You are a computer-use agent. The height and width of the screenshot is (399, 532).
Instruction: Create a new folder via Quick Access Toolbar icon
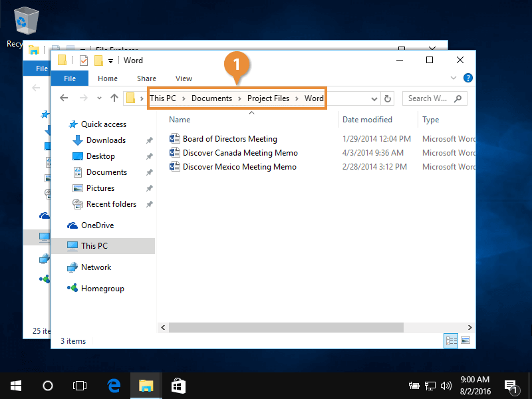click(98, 60)
